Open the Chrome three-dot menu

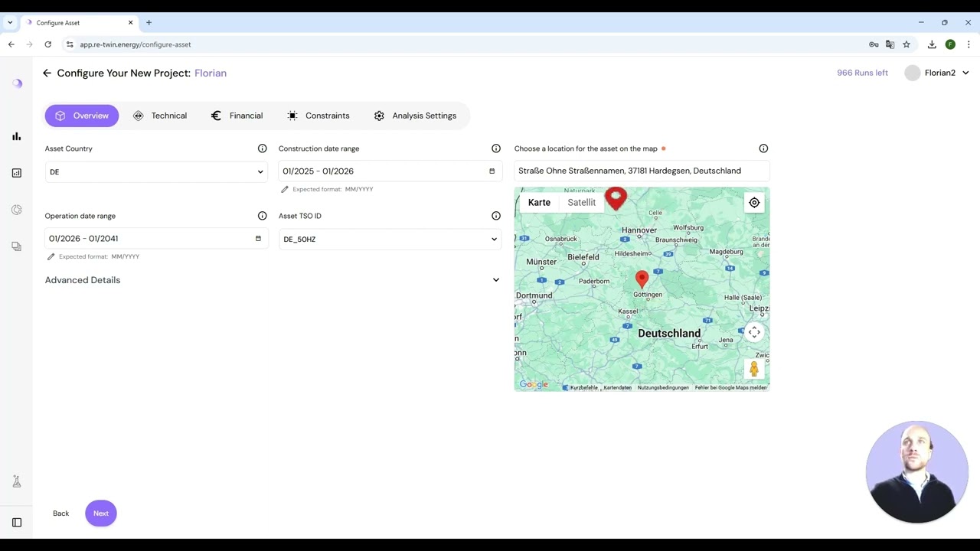point(969,44)
